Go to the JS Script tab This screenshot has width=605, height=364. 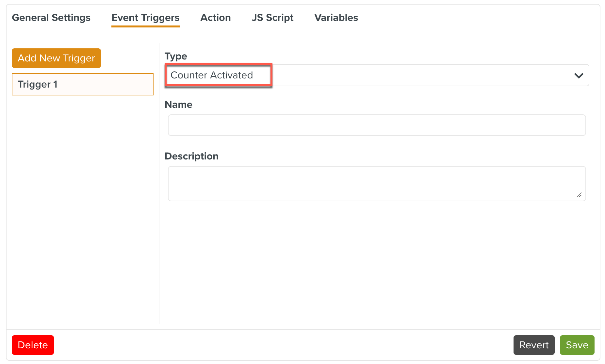[272, 18]
